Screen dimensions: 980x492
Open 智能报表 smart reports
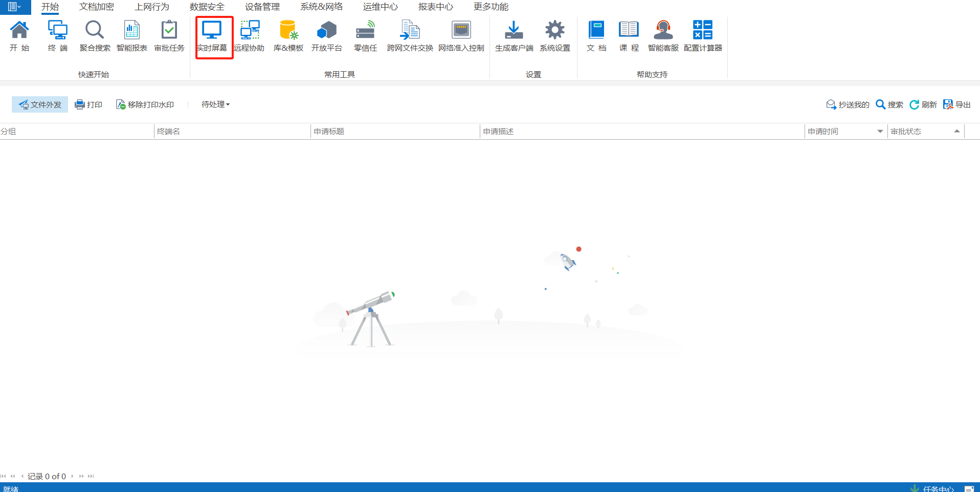coord(132,36)
